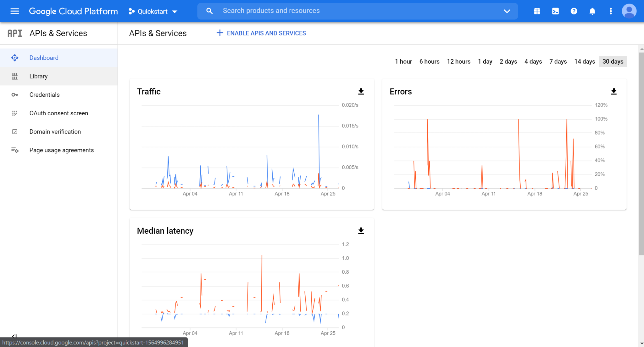Open Page usage agreements

pos(59,150)
